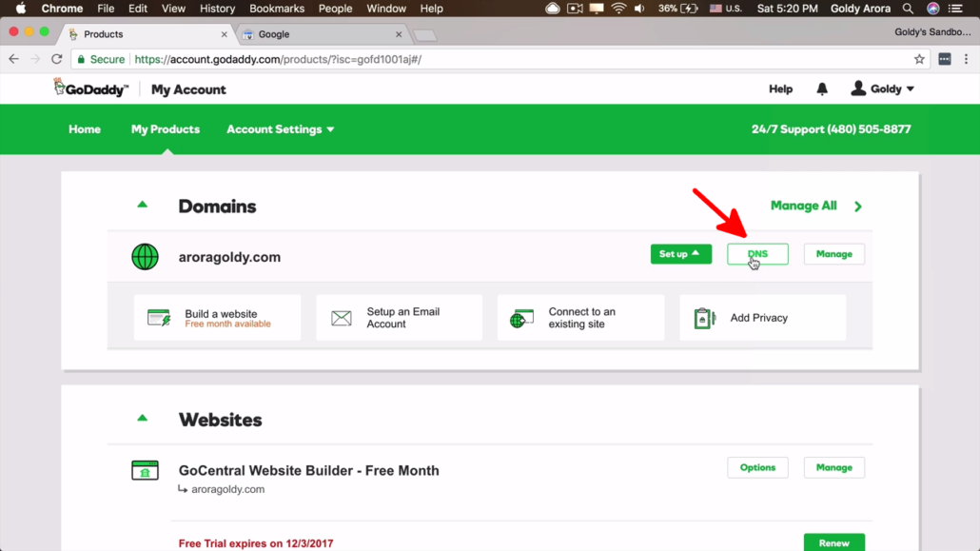Click the aroragoldy.com domain name
The height and width of the screenshot is (551, 980).
(x=229, y=257)
